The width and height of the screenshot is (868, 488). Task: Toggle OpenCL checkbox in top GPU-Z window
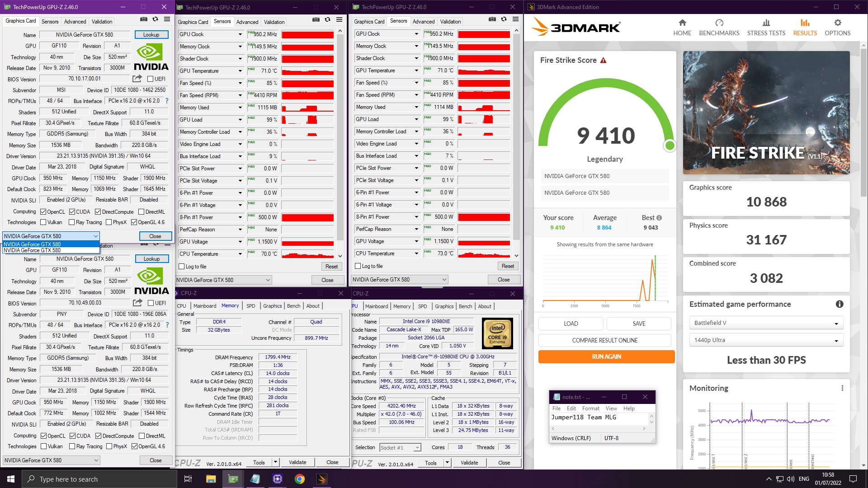coord(43,211)
